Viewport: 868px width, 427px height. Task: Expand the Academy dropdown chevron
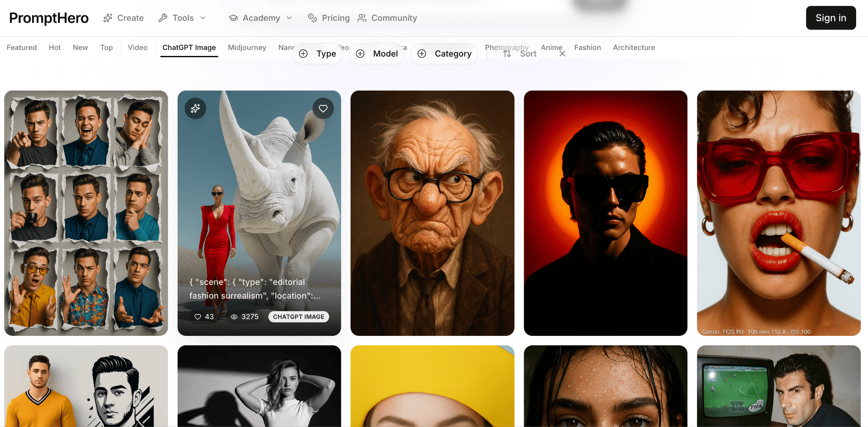289,18
